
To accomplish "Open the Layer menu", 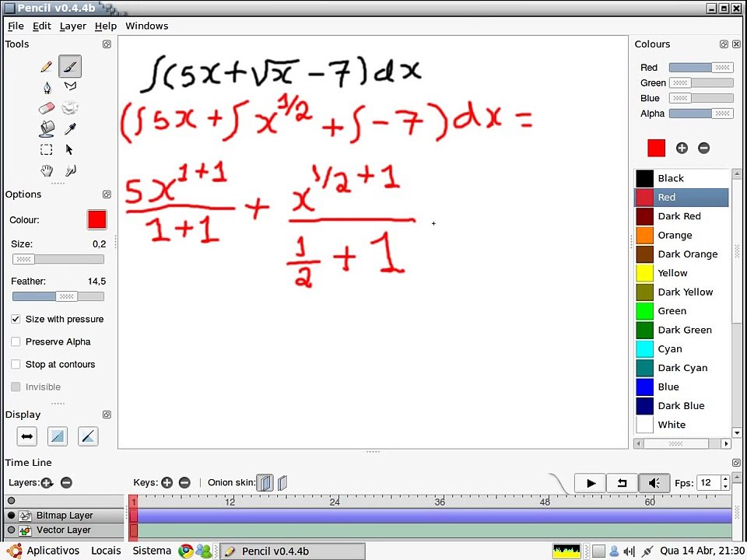I will 73,26.
